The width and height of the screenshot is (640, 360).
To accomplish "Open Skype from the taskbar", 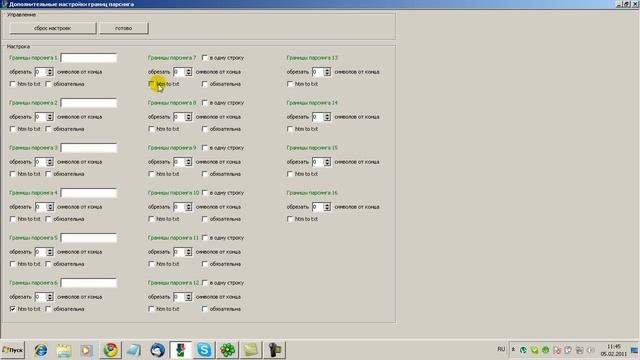I will point(204,350).
